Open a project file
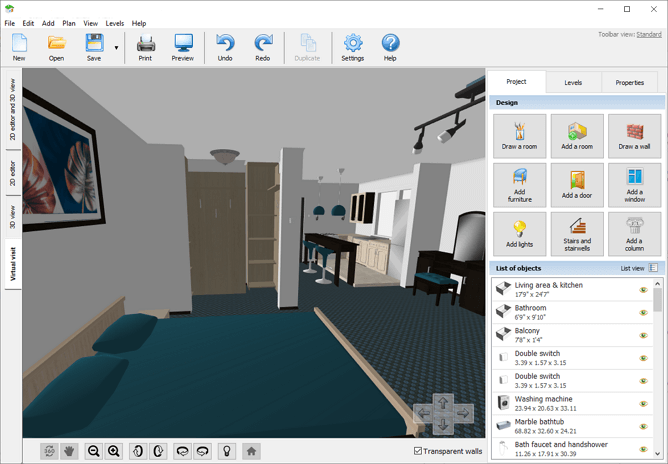Image resolution: width=668 pixels, height=464 pixels. coord(56,47)
